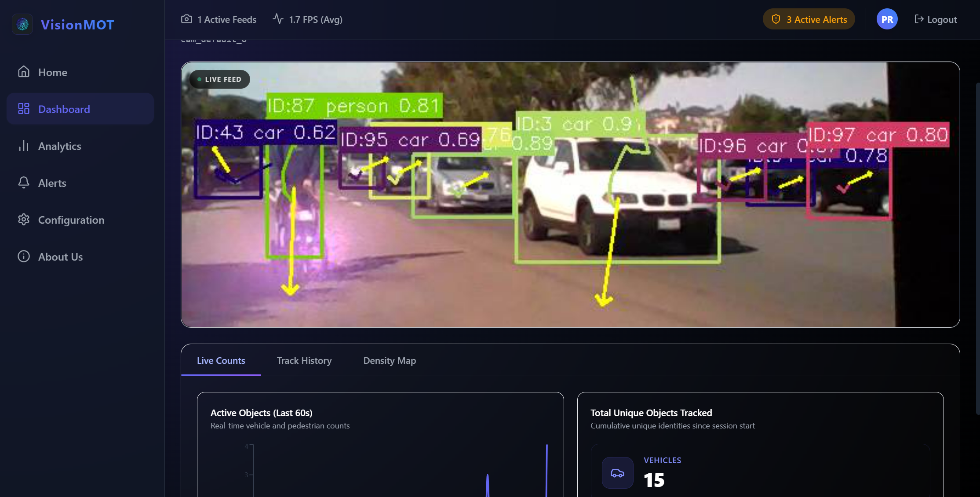Click the Home house icon
Screen dimensions: 980x497
[24, 72]
